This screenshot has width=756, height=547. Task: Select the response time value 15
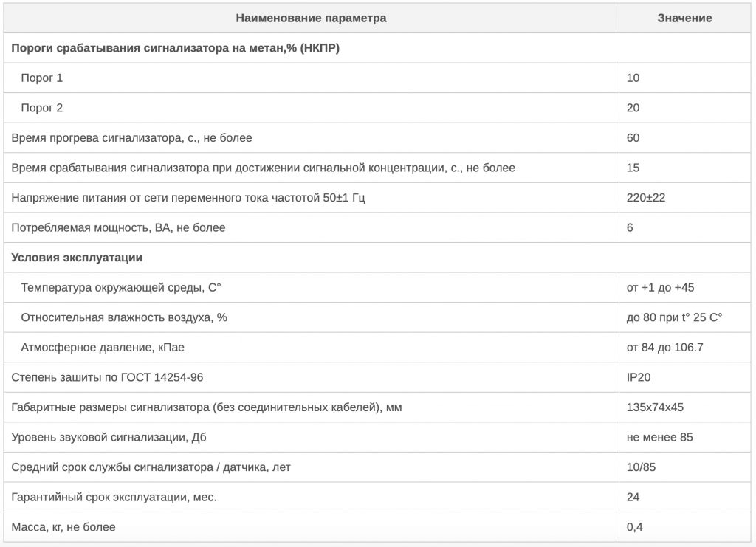click(633, 168)
